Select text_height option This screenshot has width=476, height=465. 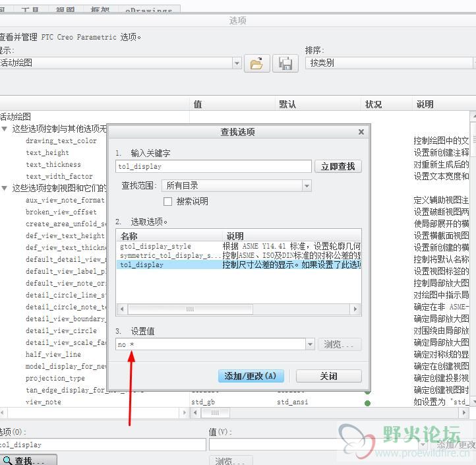click(47, 152)
